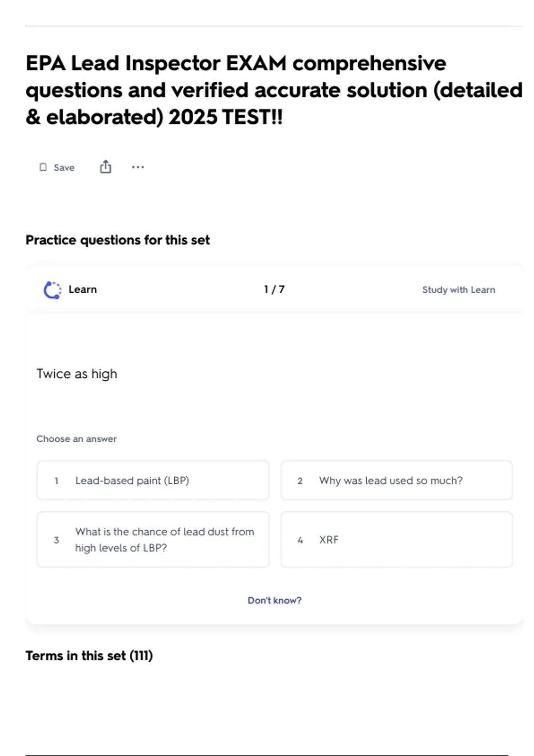Image resolution: width=534 pixels, height=756 pixels.
Task: Open the three-dot more options menu
Action: [138, 167]
